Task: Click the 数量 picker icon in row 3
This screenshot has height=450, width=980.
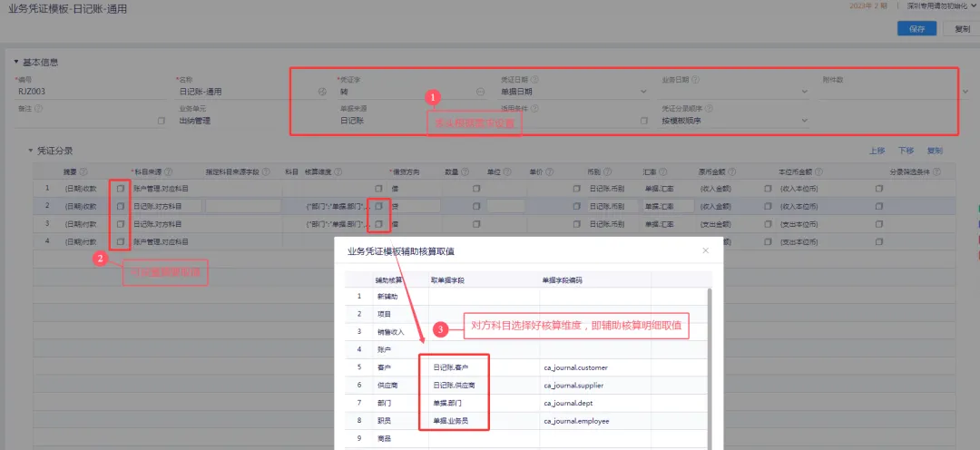Action: click(476, 224)
